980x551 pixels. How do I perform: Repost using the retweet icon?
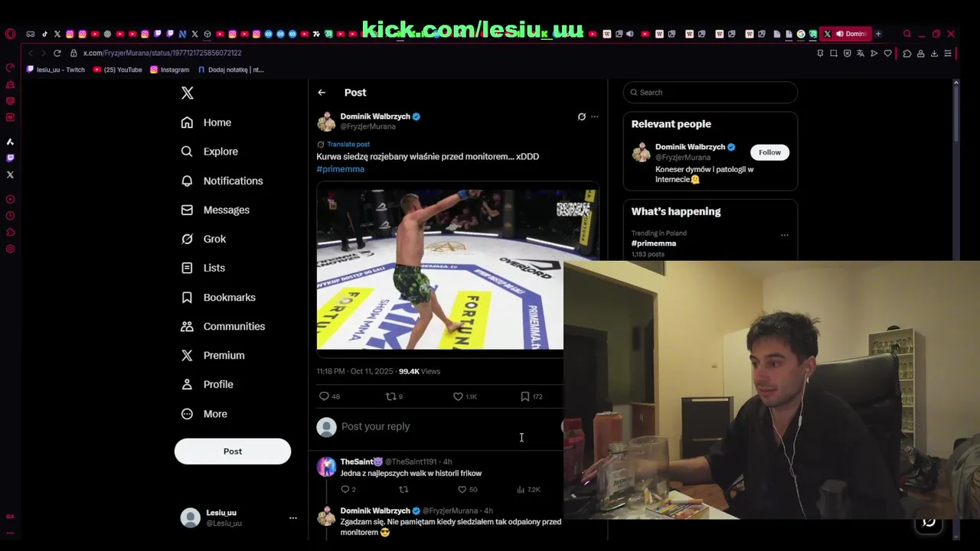[x=390, y=396]
